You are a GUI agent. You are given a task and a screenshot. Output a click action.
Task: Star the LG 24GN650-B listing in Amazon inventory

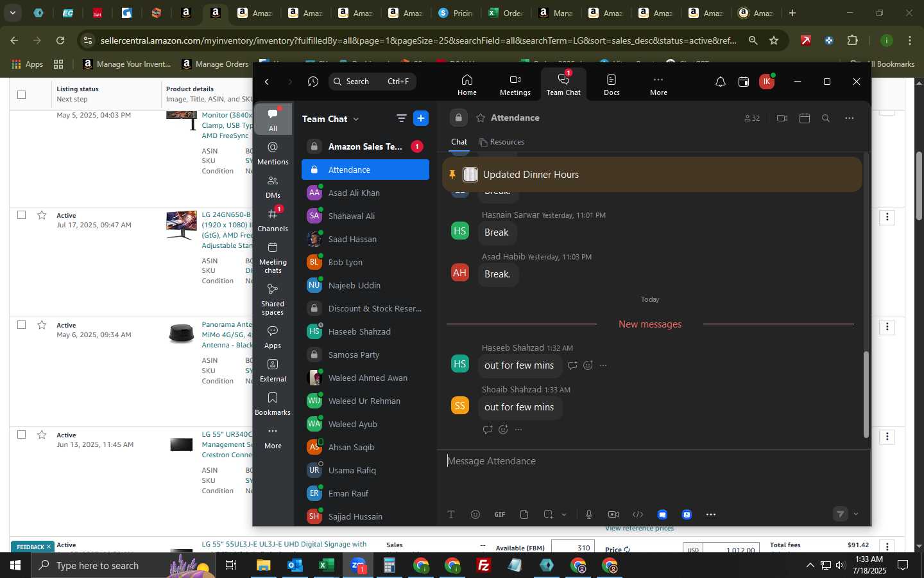pos(42,215)
